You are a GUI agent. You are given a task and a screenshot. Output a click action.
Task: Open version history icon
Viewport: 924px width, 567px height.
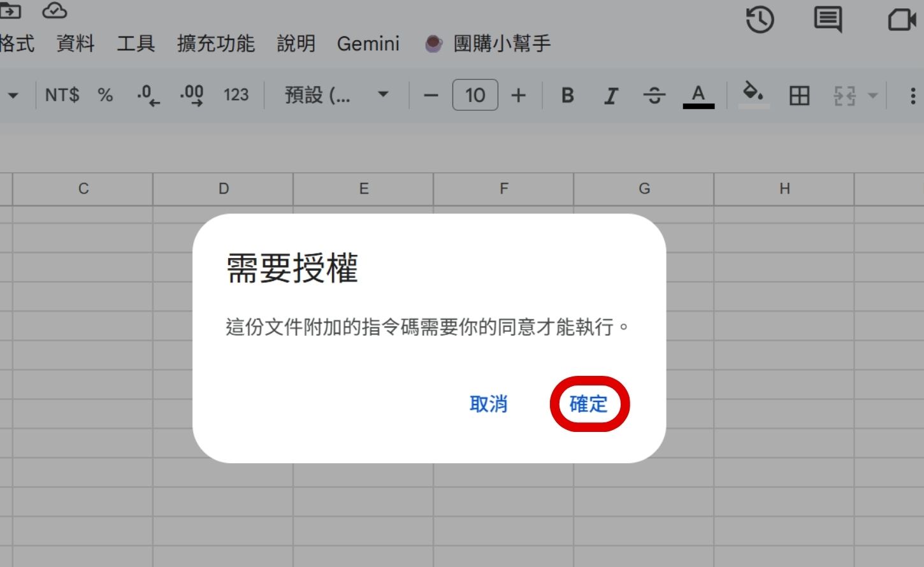click(760, 20)
